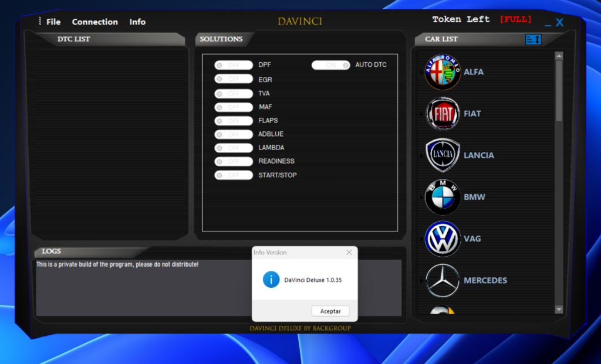Select the FIAT label in car list
Viewport: 601px width, 364px height.
click(472, 114)
